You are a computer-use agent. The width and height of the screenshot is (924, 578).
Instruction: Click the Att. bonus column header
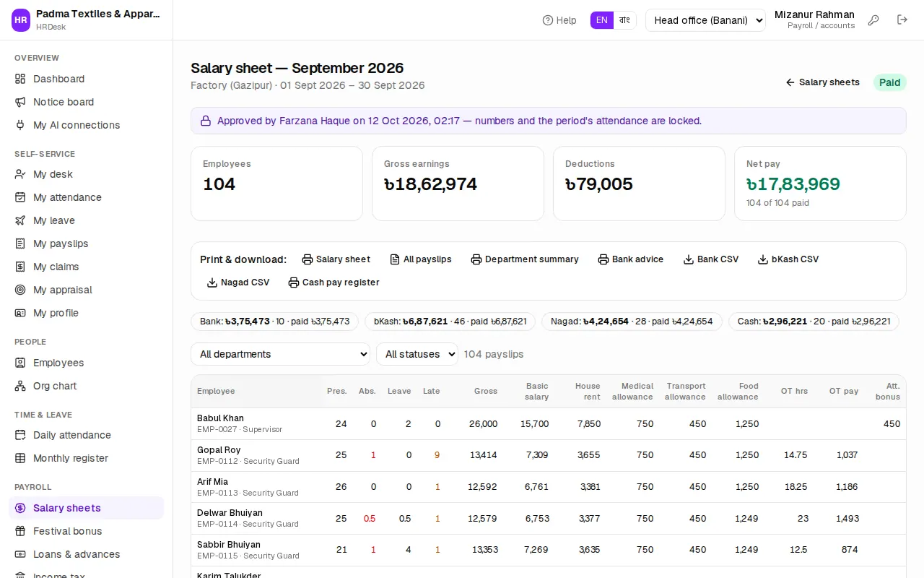coord(888,391)
